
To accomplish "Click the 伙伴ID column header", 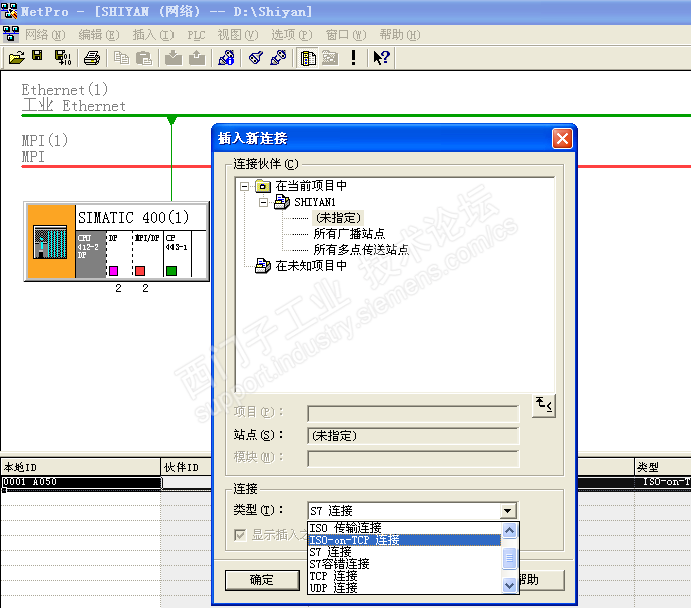I will (x=186, y=467).
